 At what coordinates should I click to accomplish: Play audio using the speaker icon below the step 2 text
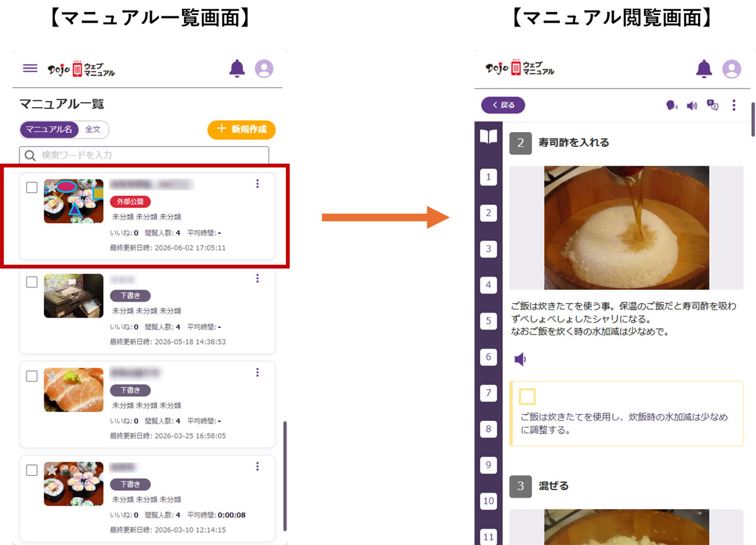(520, 359)
